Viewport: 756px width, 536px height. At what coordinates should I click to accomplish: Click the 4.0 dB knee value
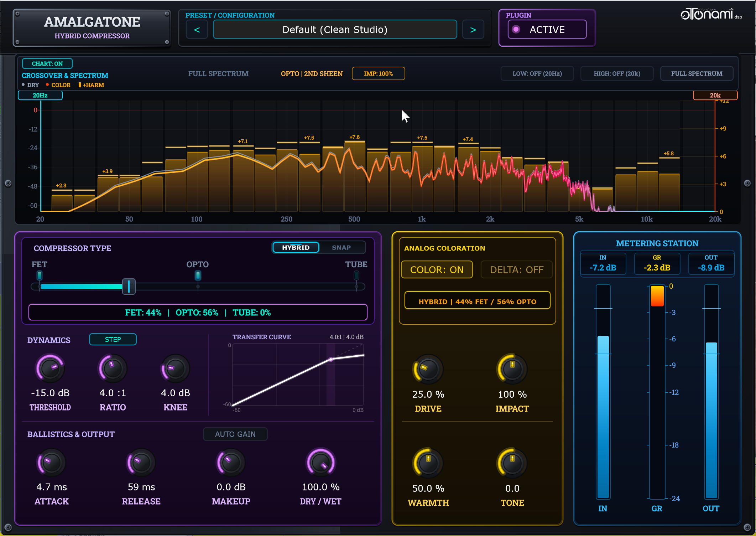[x=175, y=393]
